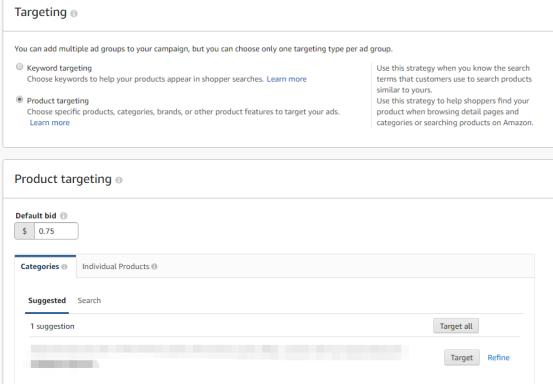Screen dimensions: 553x385
Task: Click info icon beside Product targeting heading
Action: coord(119,180)
